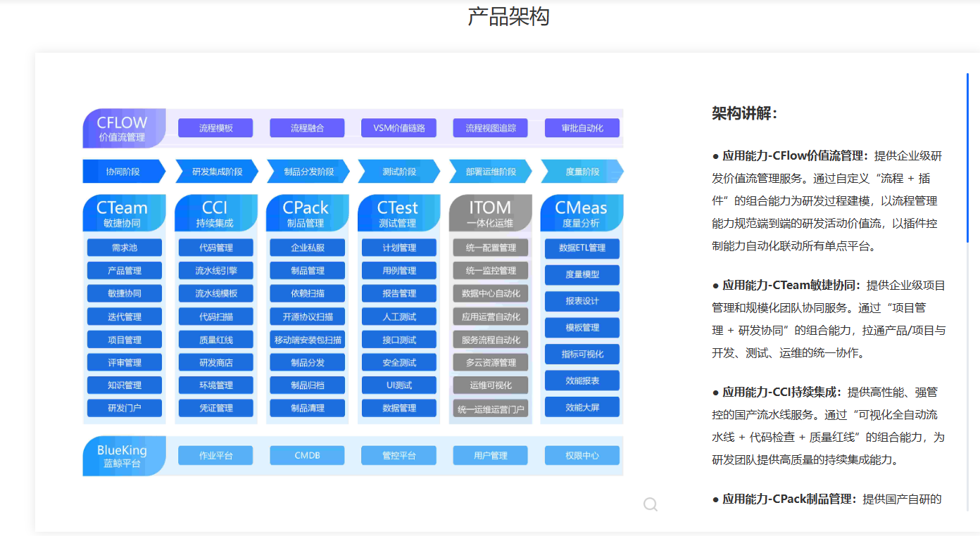Select the 度量模型 item

pos(582,274)
